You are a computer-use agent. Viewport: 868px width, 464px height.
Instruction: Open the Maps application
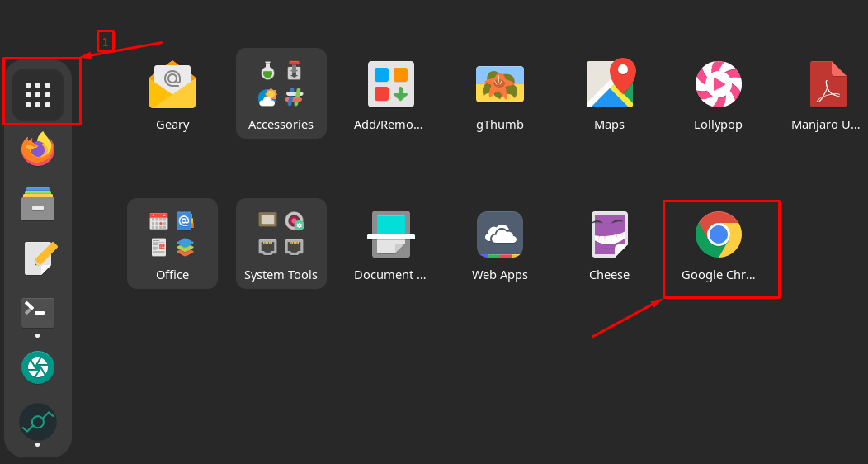(611, 83)
